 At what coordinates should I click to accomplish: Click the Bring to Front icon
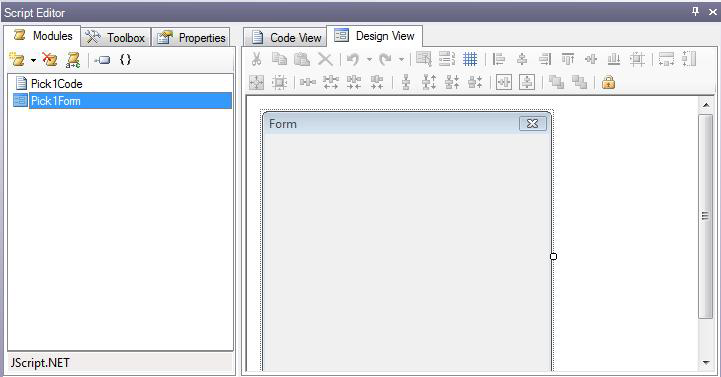click(556, 83)
